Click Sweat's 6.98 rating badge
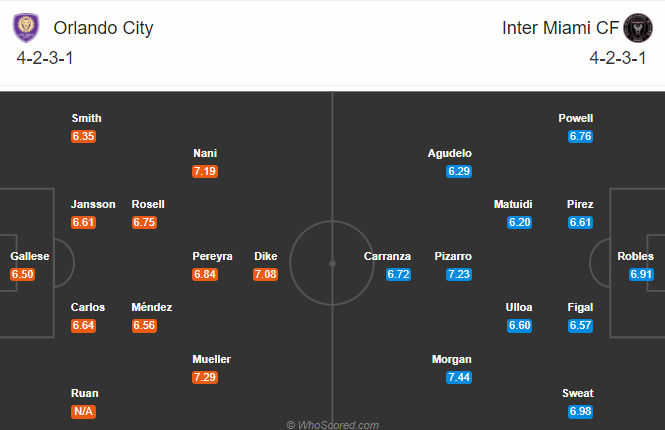This screenshot has width=665, height=430. (x=580, y=411)
